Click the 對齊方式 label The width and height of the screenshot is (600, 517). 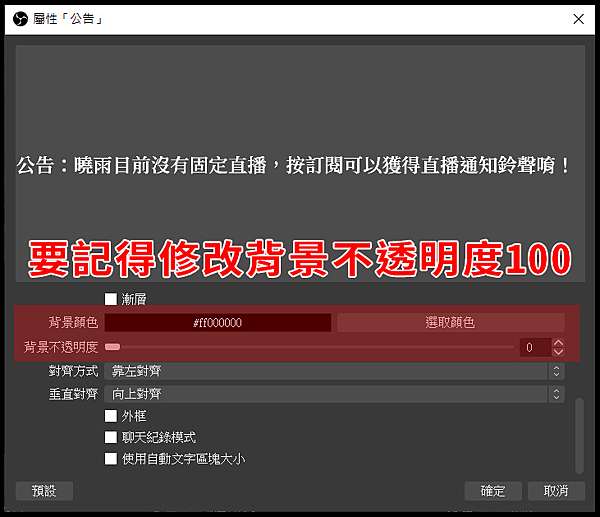coord(73,371)
